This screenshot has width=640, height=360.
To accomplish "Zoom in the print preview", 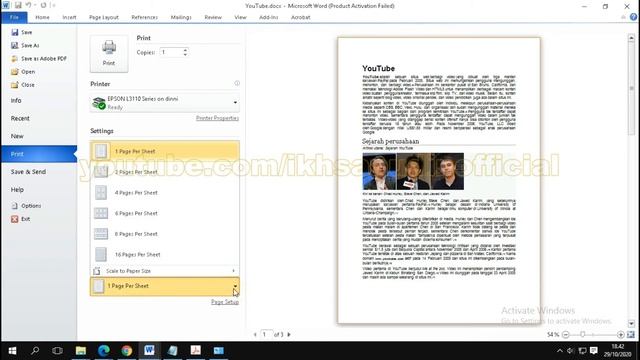I will [x=620, y=335].
